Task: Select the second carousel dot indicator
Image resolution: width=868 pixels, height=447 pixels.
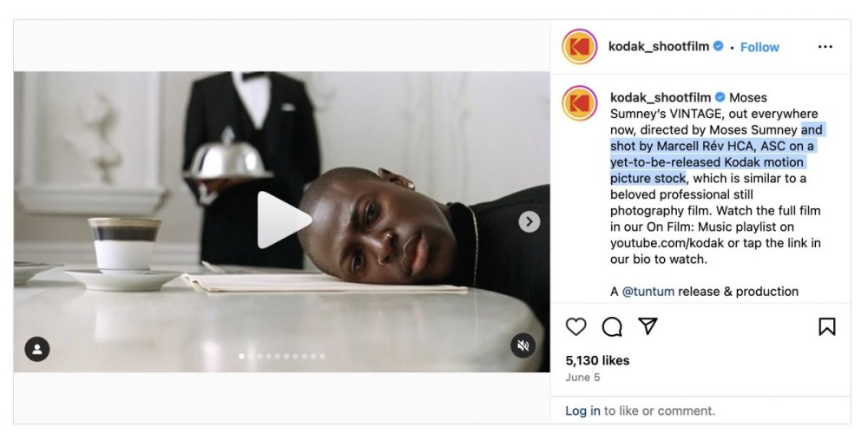Action: [x=251, y=356]
